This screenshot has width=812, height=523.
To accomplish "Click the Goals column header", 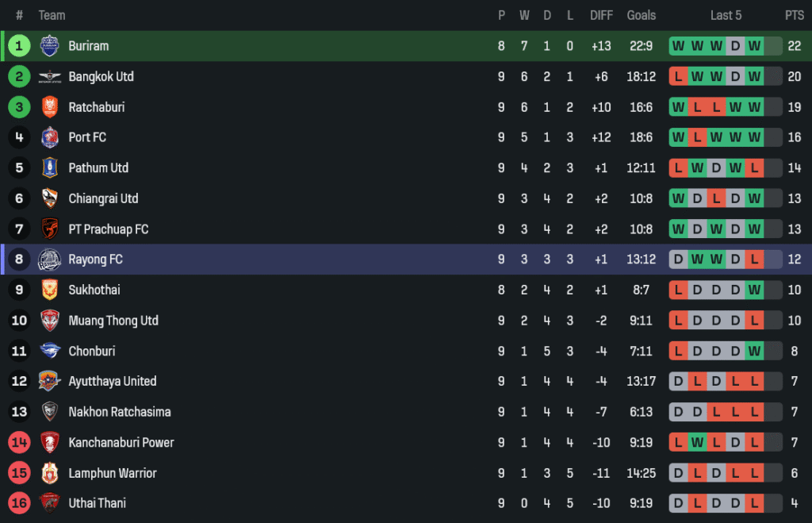I will 641,15.
